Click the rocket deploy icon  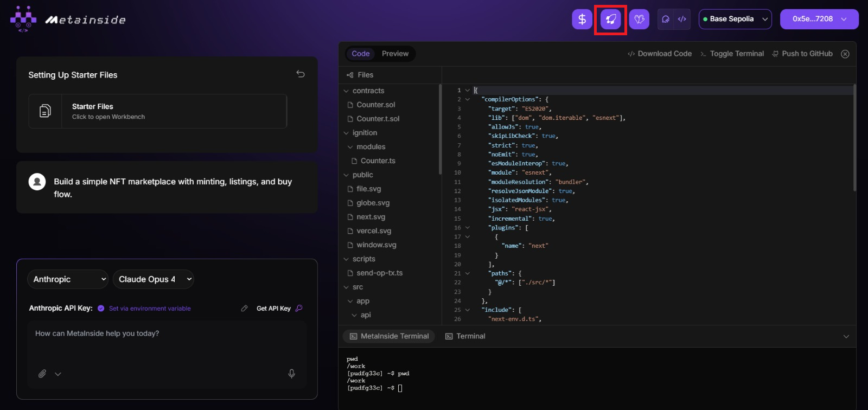tap(610, 20)
